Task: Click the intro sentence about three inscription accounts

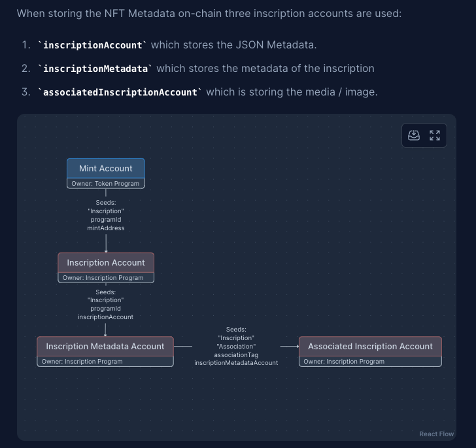Action: [x=209, y=13]
